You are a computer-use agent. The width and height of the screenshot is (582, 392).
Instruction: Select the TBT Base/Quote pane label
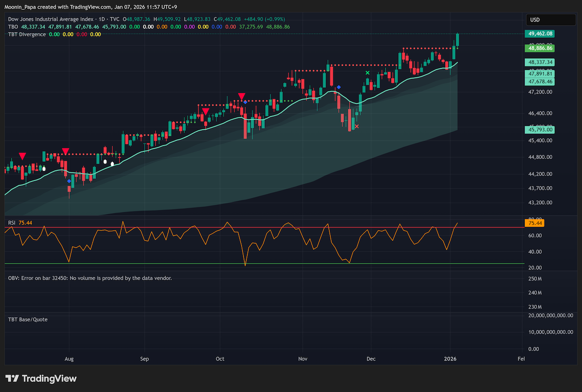[28, 319]
